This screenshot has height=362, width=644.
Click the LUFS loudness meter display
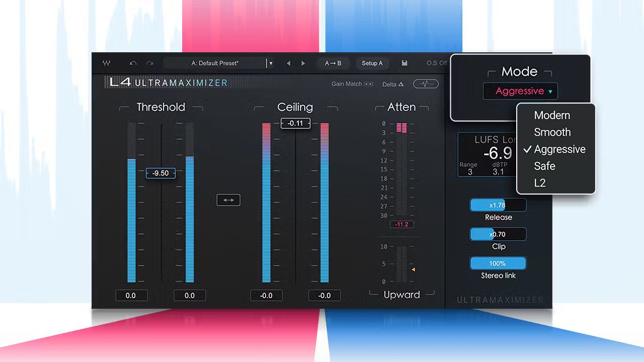pos(487,155)
